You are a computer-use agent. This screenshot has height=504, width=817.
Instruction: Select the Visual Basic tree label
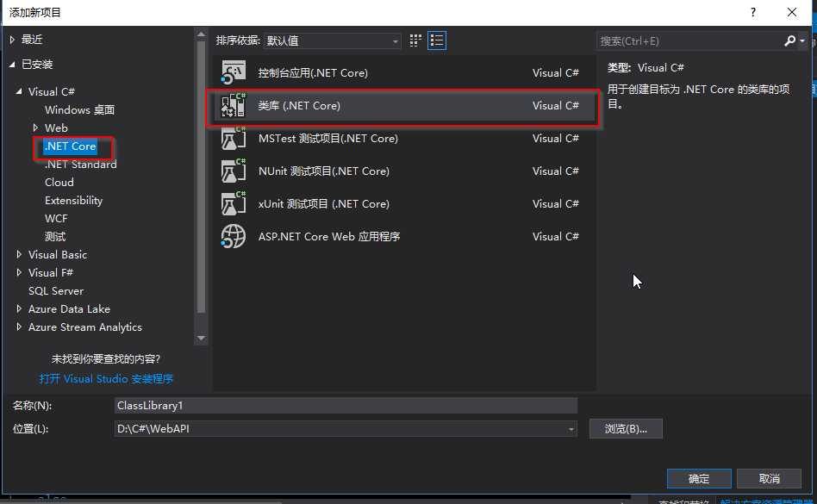coord(58,255)
